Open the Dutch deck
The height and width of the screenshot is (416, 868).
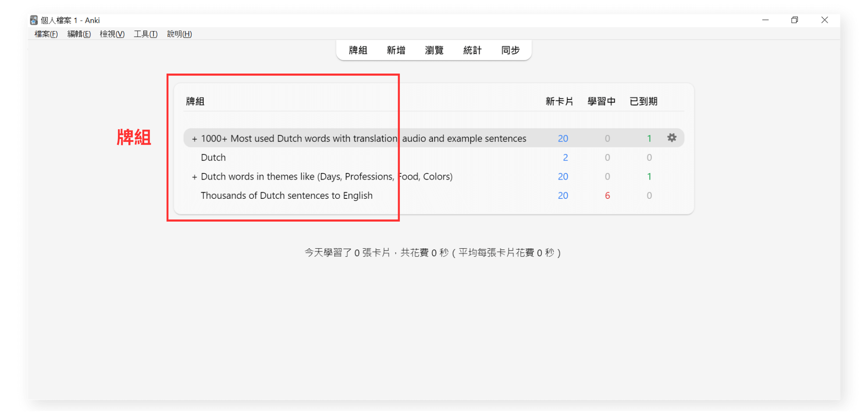click(213, 158)
